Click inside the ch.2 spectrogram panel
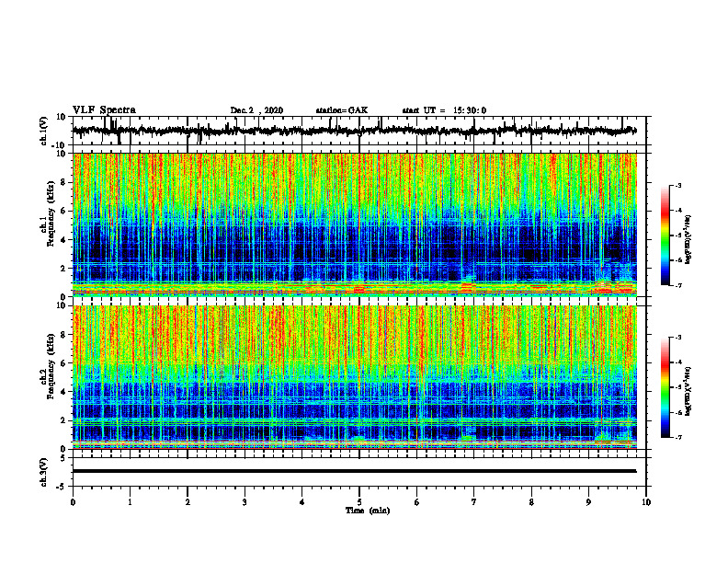This screenshot has width=728, height=563. tap(354, 377)
